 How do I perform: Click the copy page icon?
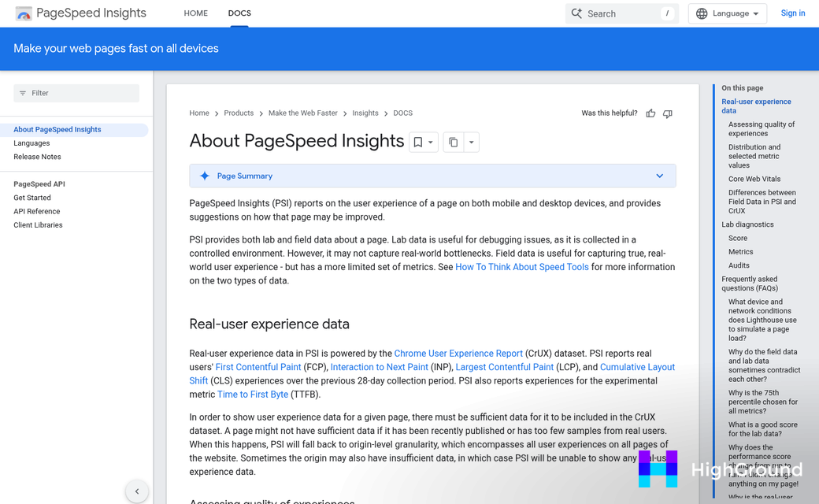(453, 143)
